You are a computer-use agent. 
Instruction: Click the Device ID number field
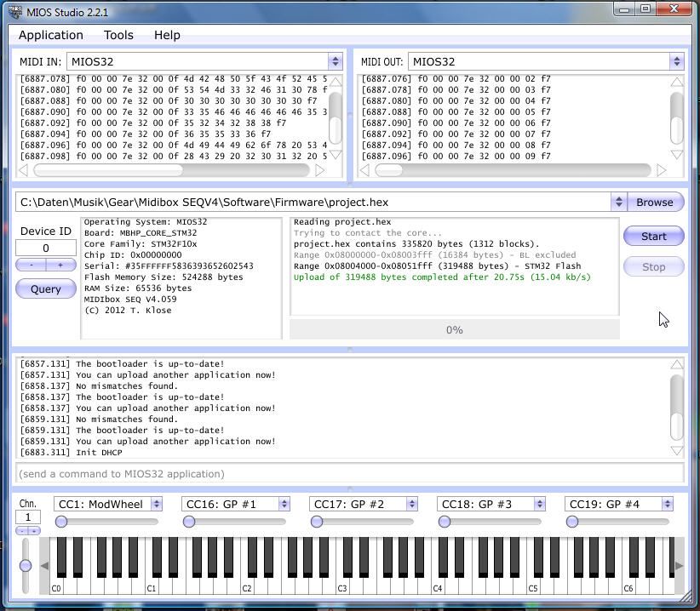click(x=45, y=248)
